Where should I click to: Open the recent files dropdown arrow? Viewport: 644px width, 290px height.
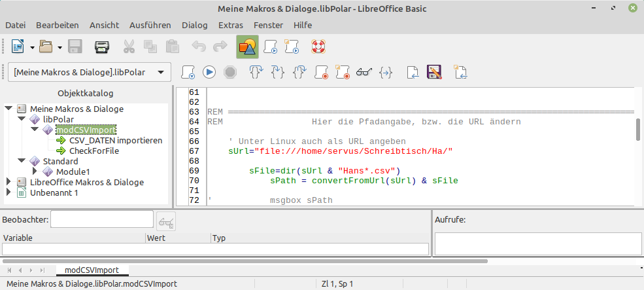[59, 47]
